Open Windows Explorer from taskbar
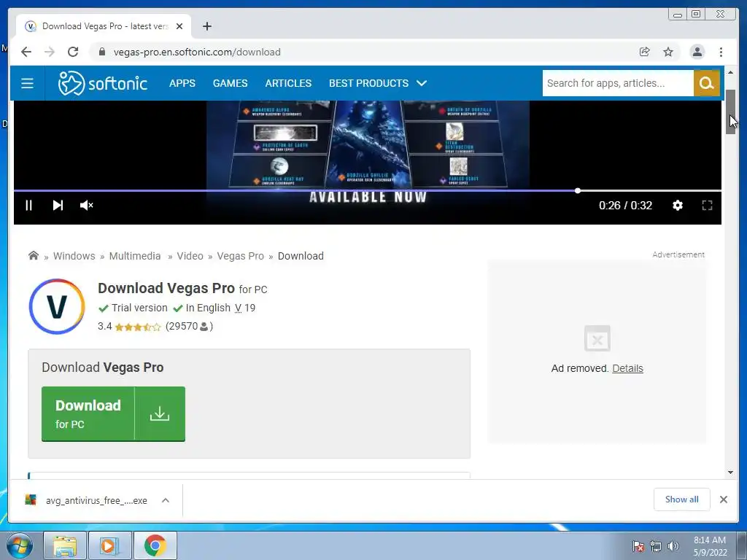Screen dimensions: 747x560 coord(65,545)
